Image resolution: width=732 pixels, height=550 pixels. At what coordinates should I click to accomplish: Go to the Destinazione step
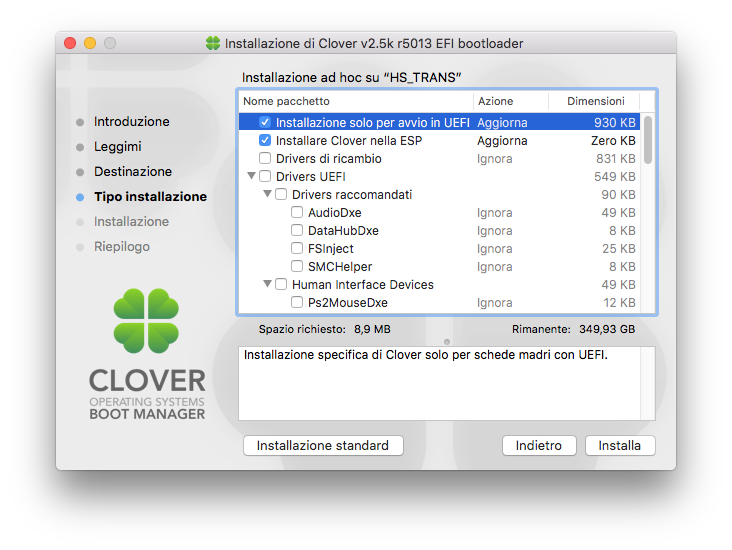(x=133, y=171)
